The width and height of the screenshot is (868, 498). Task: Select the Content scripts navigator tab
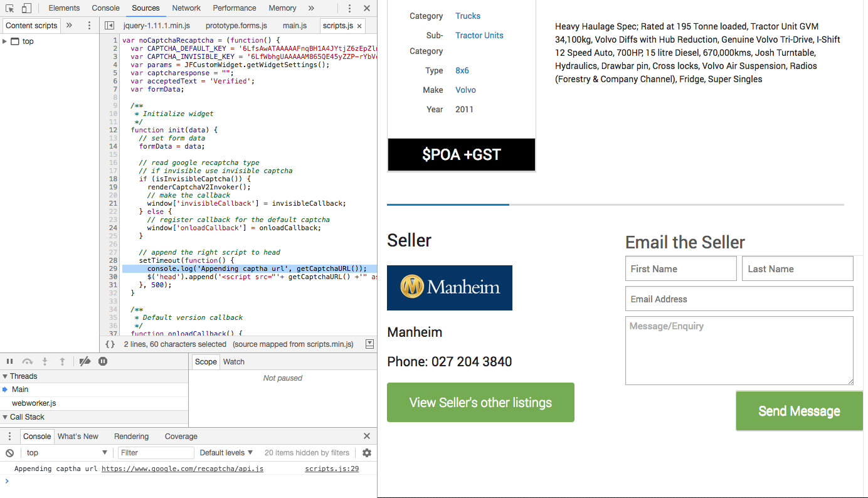31,25
